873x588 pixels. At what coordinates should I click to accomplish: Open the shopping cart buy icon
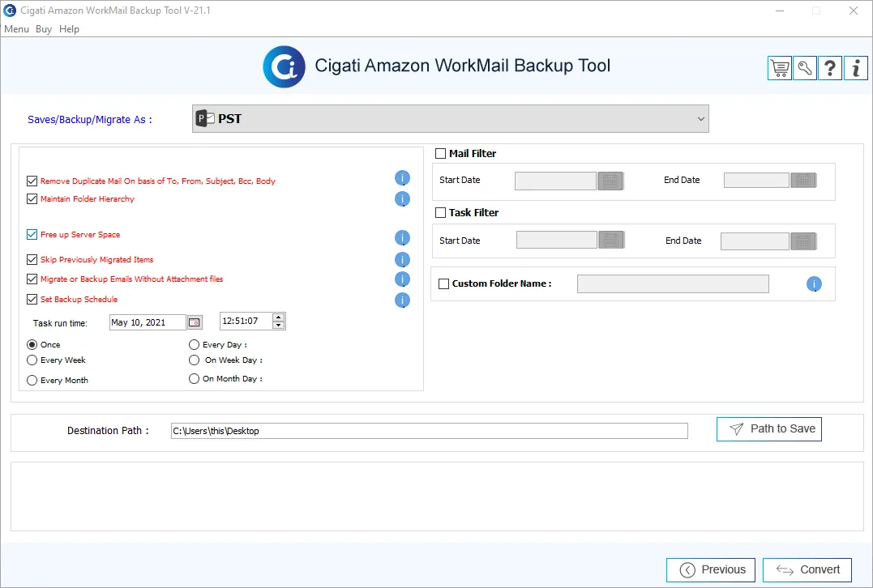tap(780, 68)
